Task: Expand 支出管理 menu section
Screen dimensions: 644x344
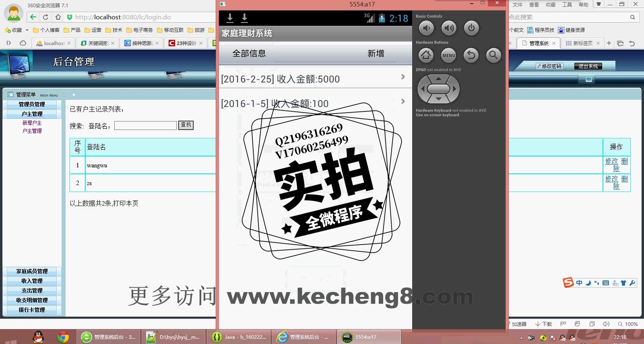Action: pyautogui.click(x=32, y=290)
